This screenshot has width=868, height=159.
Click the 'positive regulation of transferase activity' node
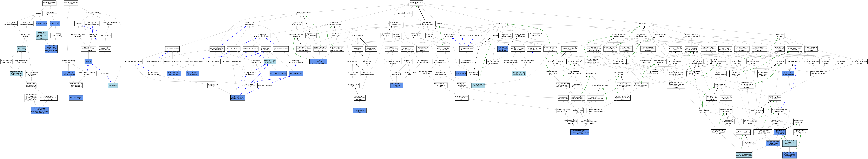pyautogui.click(x=462, y=98)
